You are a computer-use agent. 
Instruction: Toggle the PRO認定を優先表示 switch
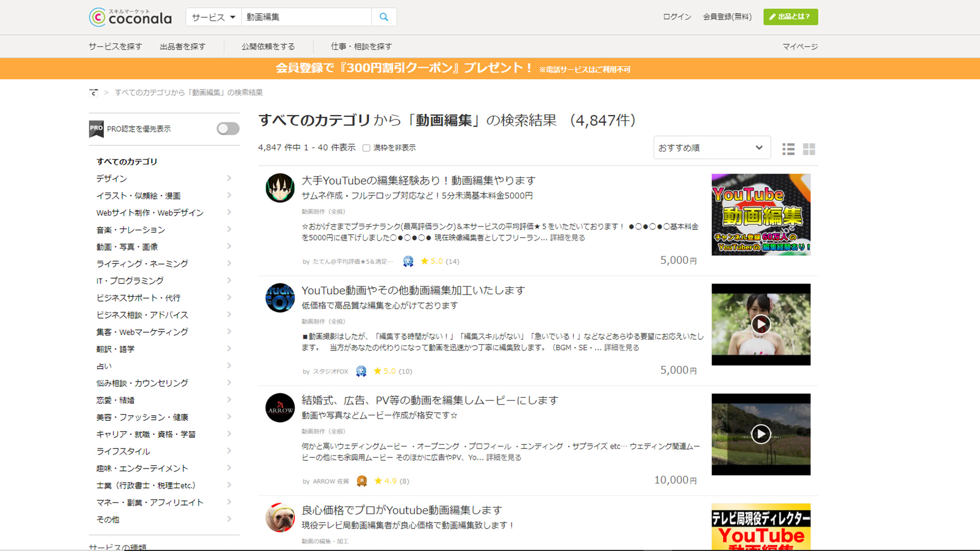[x=228, y=129]
